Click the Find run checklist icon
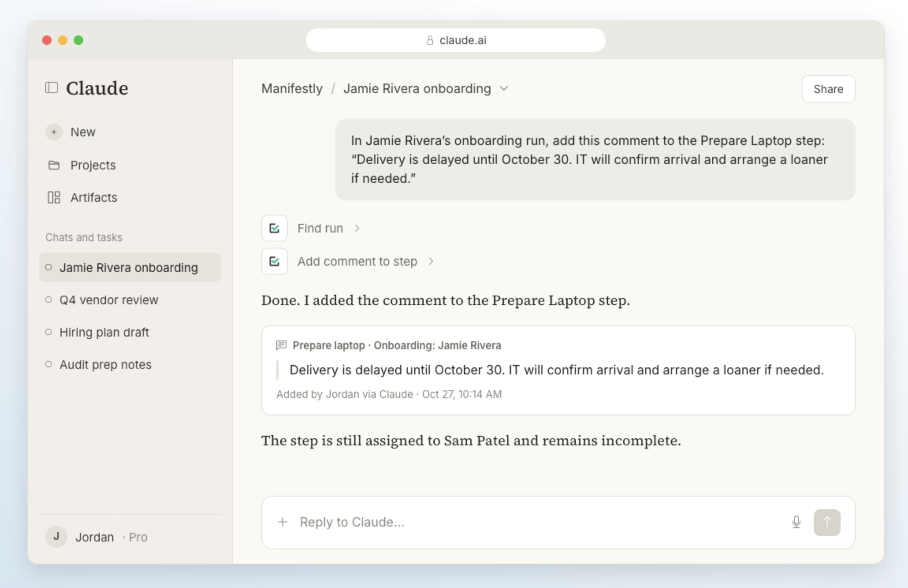This screenshot has height=588, width=908. (275, 228)
